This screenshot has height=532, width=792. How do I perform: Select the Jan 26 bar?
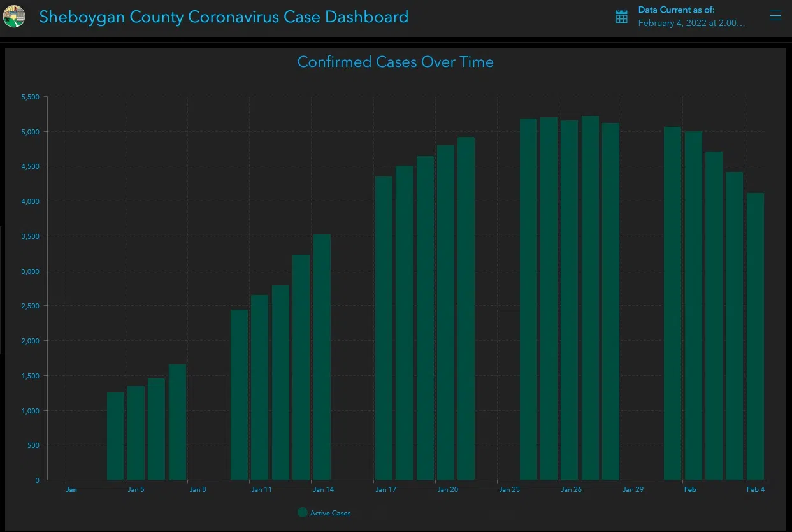click(x=569, y=300)
